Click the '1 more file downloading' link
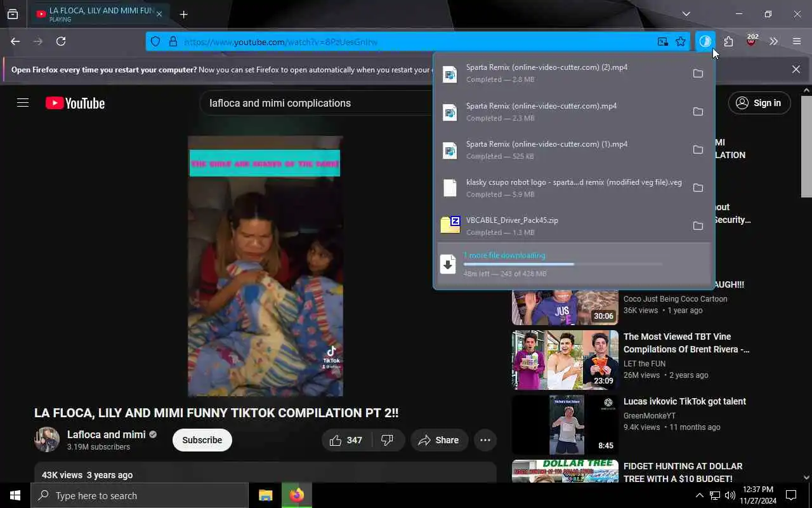Image resolution: width=812 pixels, height=508 pixels. [x=504, y=255]
